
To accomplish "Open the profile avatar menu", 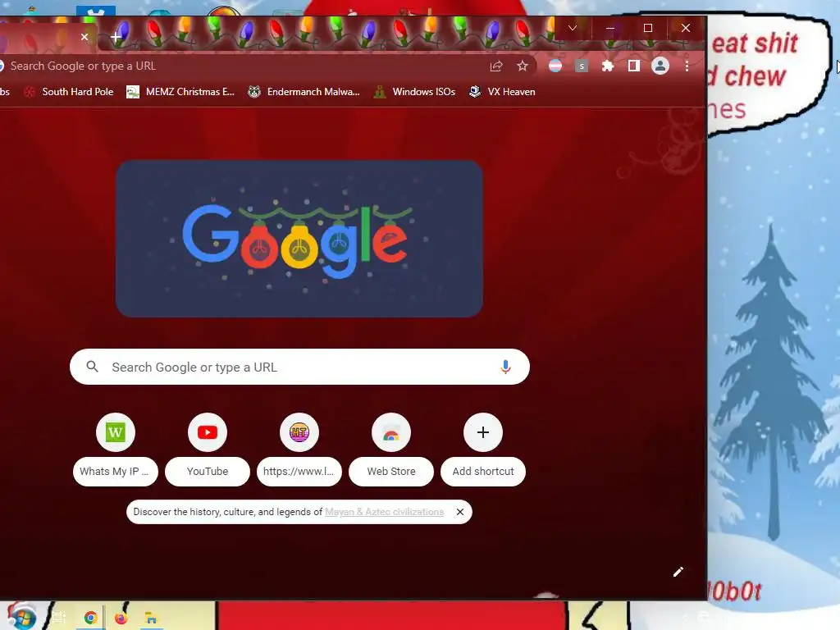I will tap(660, 66).
